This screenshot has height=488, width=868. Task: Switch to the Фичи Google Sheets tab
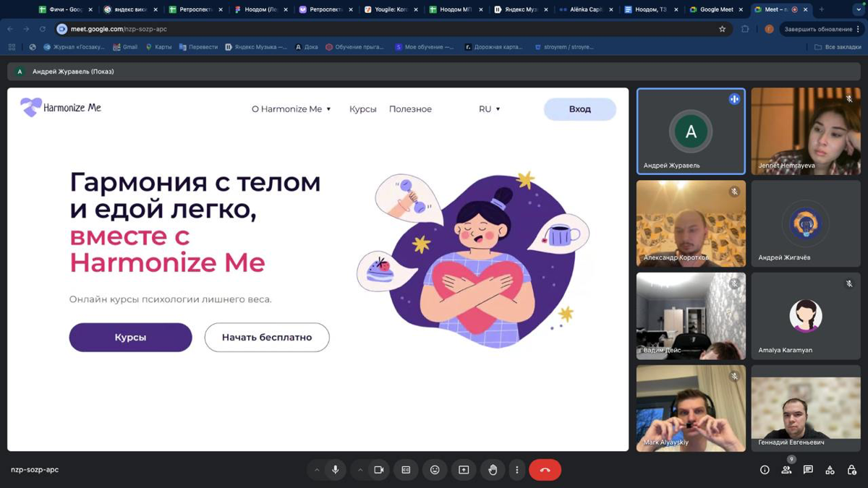click(66, 9)
